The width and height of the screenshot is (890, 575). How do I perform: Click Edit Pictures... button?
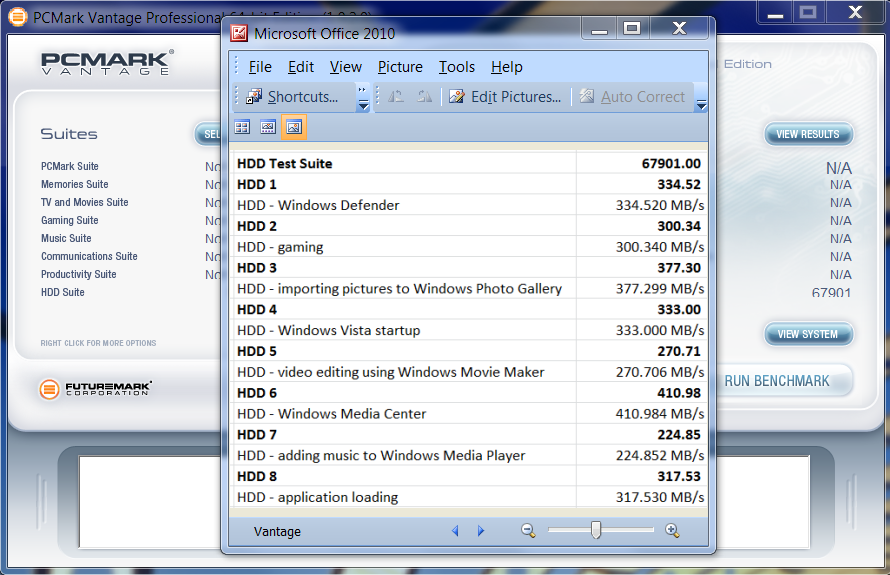[x=505, y=97]
